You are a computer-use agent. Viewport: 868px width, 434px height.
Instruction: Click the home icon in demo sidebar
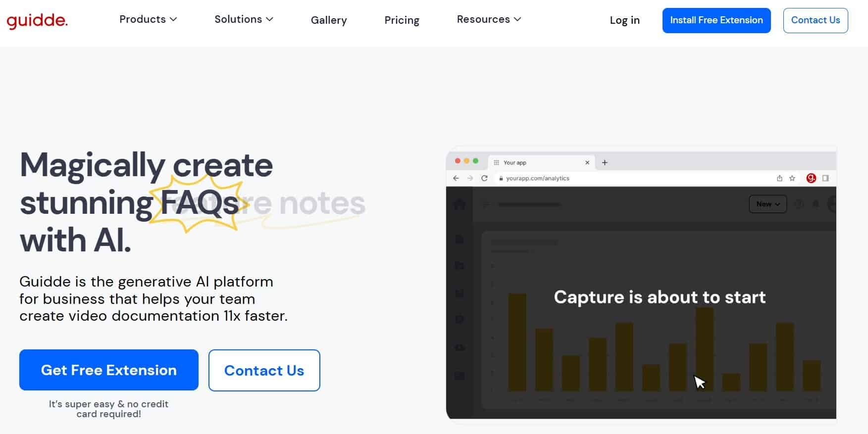coord(460,204)
